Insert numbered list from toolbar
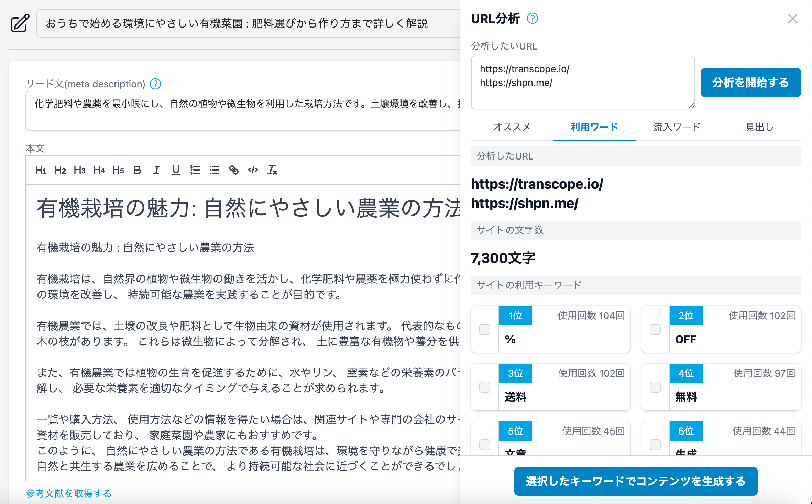The height and width of the screenshot is (504, 812). point(195,170)
